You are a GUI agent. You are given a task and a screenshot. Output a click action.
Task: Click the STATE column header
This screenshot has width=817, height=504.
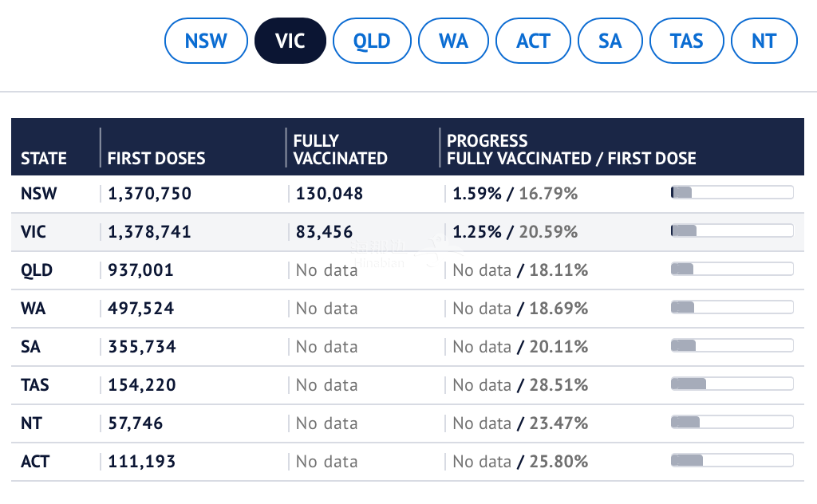tap(44, 158)
